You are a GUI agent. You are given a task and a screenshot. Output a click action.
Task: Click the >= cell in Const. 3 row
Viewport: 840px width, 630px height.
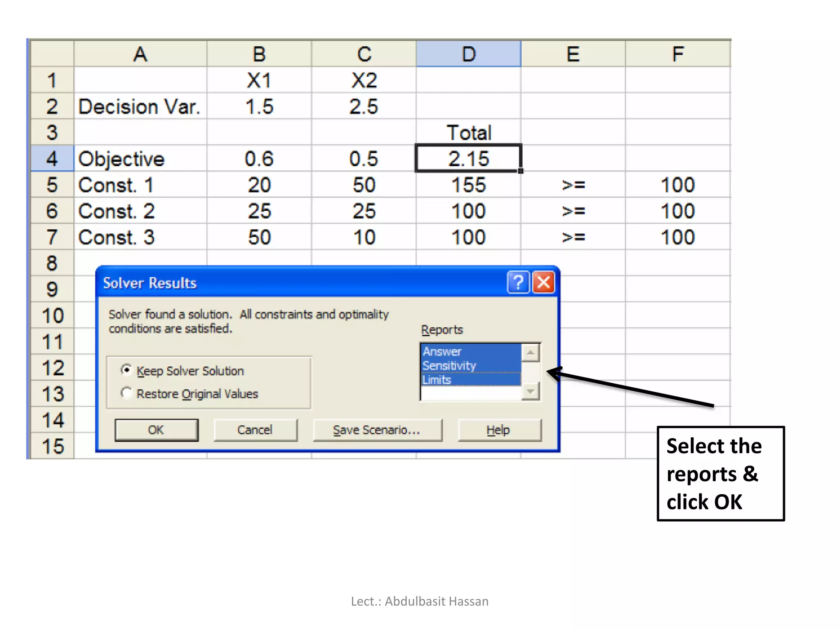[x=573, y=237]
